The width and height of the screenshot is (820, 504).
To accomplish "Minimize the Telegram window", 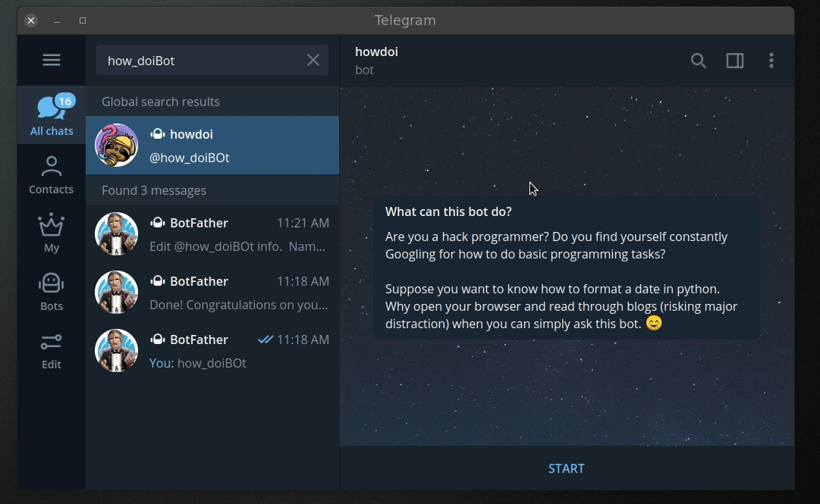I will tap(56, 20).
